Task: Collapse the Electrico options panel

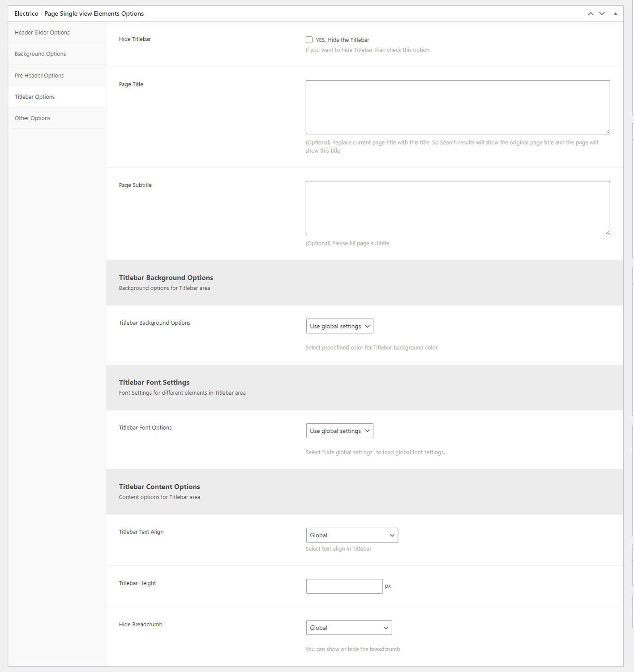Action: coord(615,14)
